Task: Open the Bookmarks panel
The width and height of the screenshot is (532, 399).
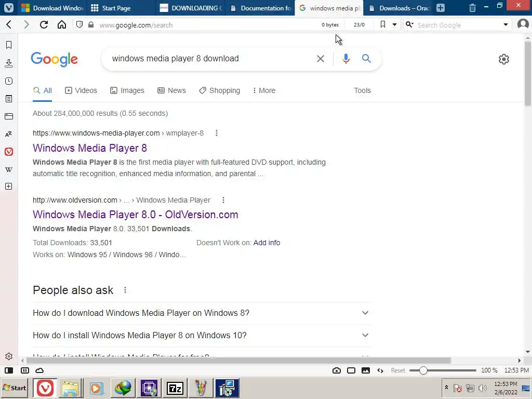Action: [x=9, y=45]
